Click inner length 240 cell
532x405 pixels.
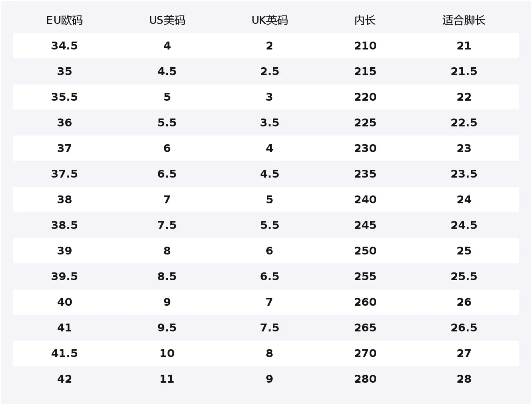(365, 199)
